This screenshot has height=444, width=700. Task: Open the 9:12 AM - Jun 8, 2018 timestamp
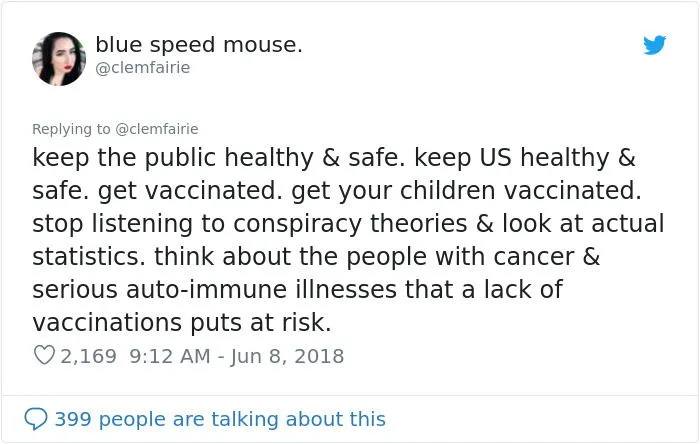[x=237, y=356]
